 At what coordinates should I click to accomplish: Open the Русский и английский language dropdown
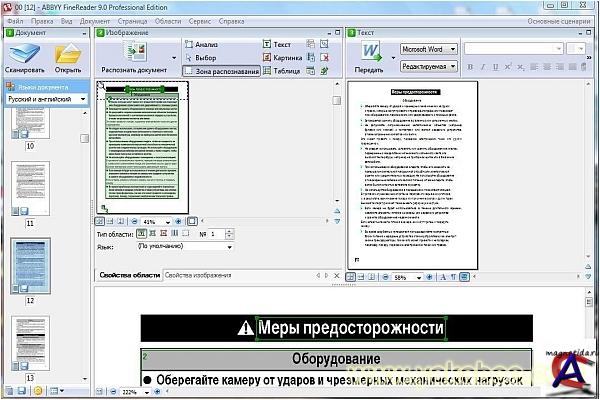tap(46, 100)
